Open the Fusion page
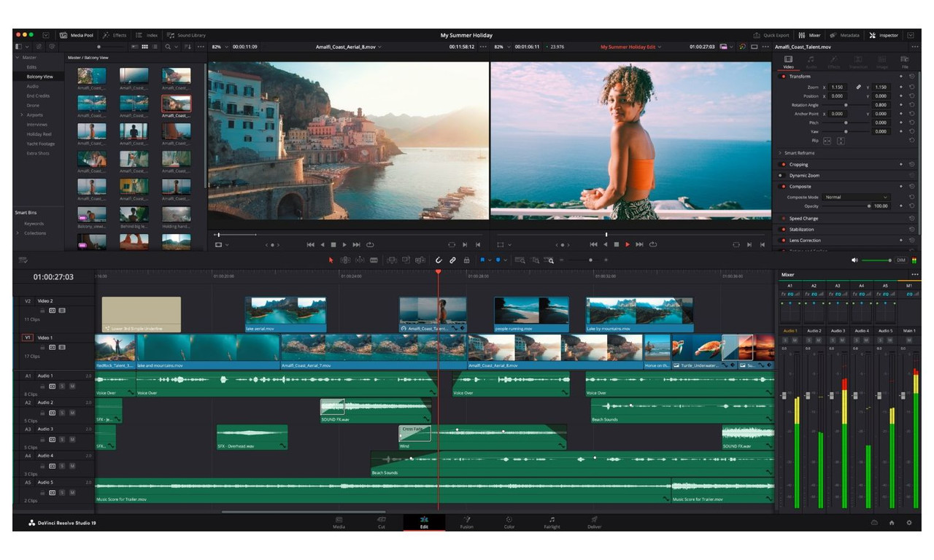Image resolution: width=934 pixels, height=560 pixels. pyautogui.click(x=466, y=522)
